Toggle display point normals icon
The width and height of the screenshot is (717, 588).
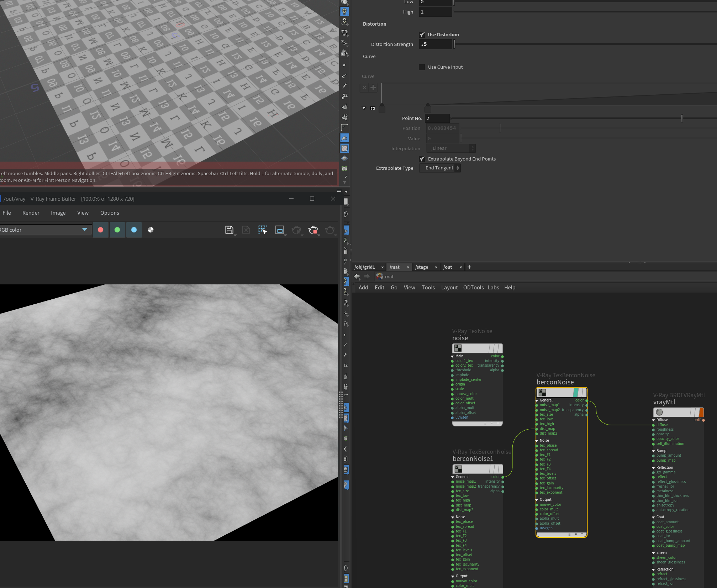[x=344, y=76]
